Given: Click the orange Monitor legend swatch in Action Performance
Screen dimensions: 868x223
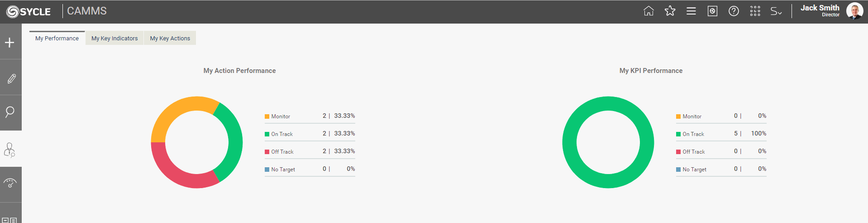Looking at the screenshot, I should pyautogui.click(x=267, y=116).
